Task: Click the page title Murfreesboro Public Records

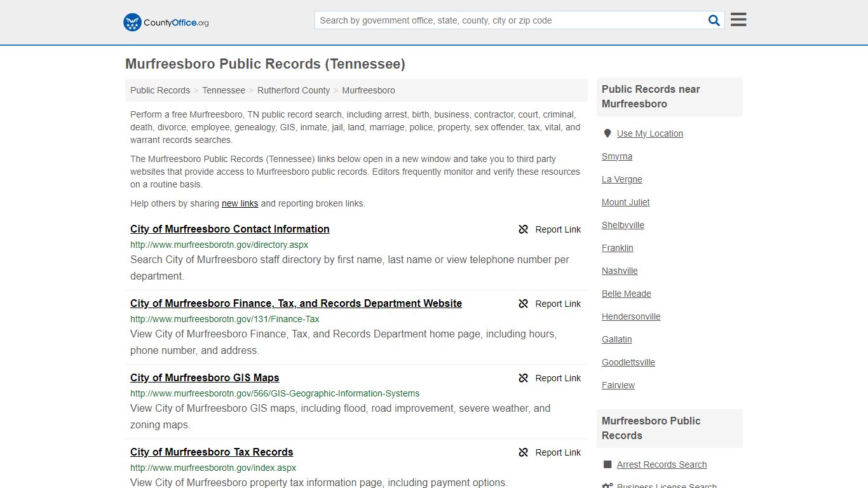Action: coord(265,64)
